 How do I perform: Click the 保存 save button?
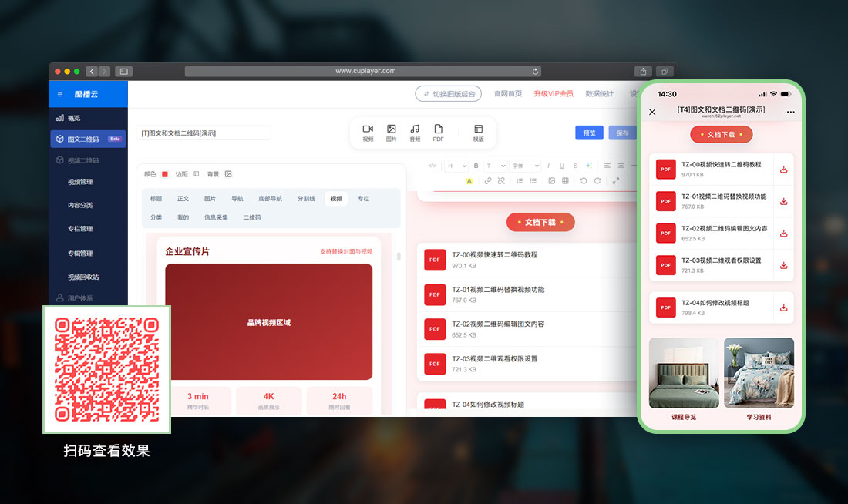pos(622,133)
